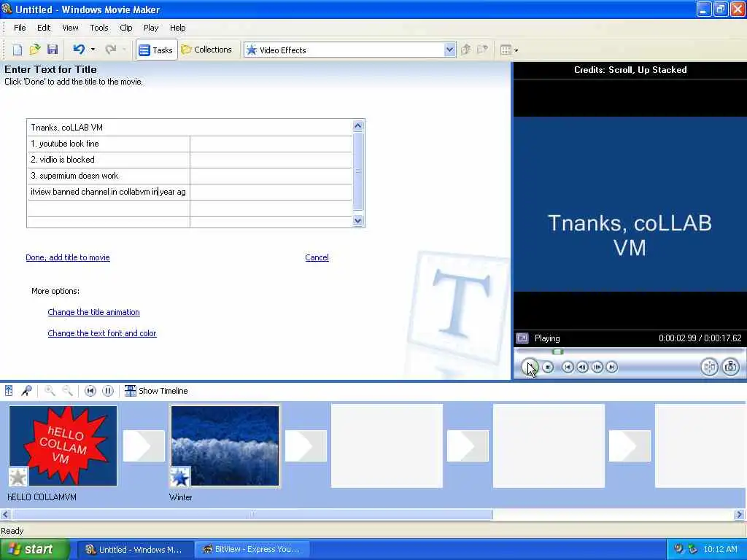Click the empty right cell beside 'youtube look fine'

[271, 144]
